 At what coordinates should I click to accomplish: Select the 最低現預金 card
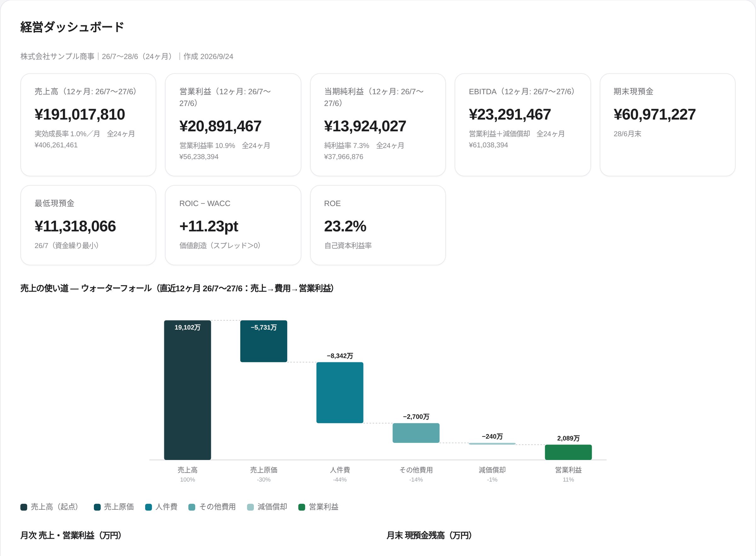[x=88, y=225]
